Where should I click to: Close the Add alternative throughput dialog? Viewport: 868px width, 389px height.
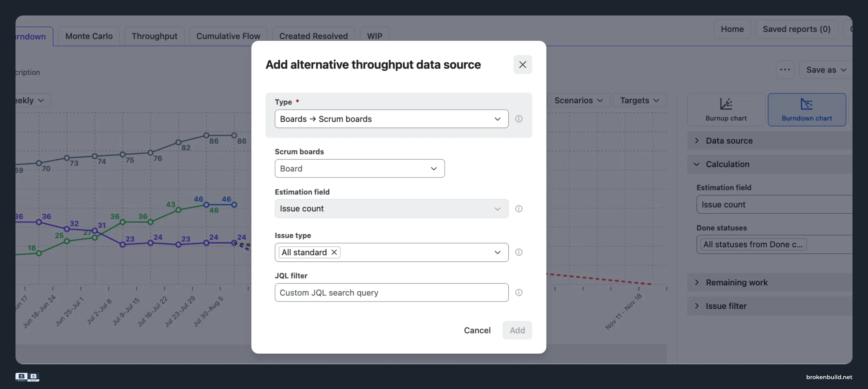(x=523, y=65)
